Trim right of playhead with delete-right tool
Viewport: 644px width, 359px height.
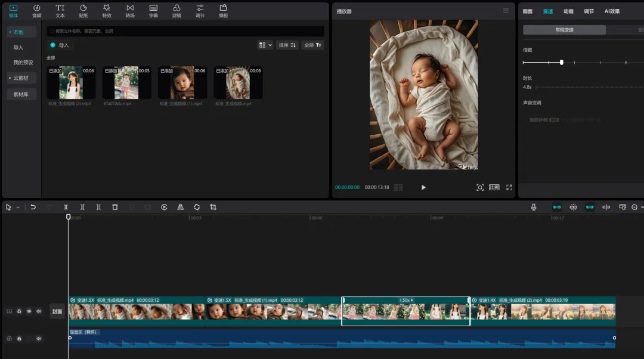point(98,207)
